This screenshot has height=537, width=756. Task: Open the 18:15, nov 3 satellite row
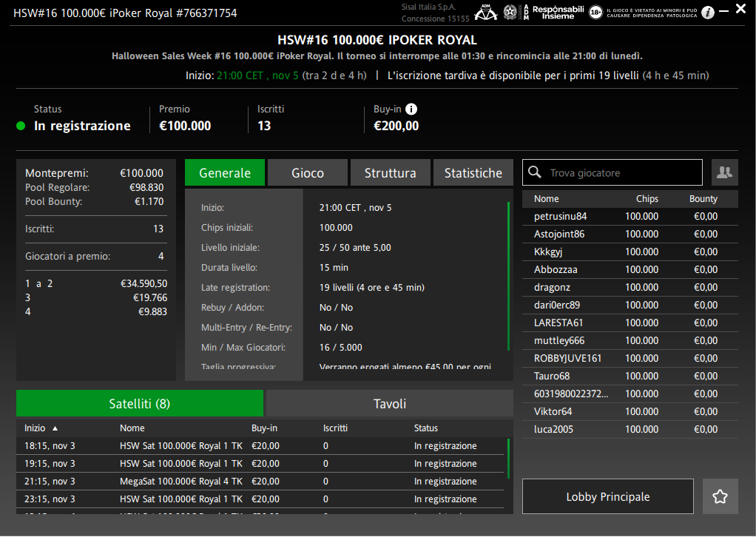click(x=260, y=446)
